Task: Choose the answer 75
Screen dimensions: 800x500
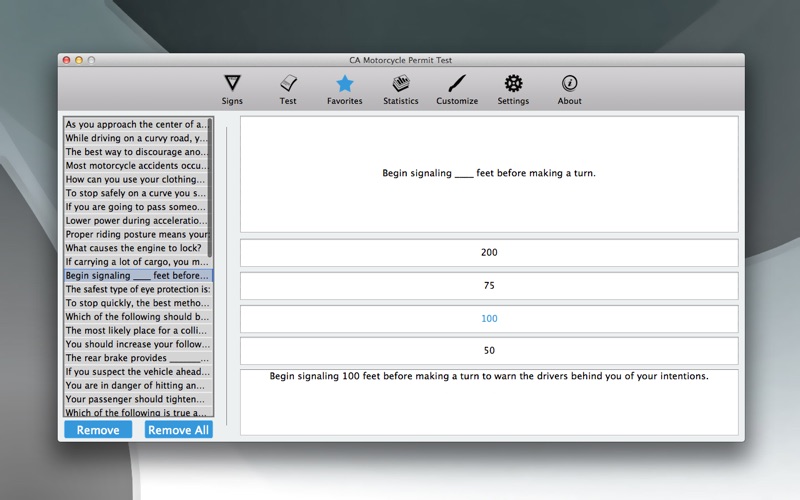Action: click(489, 286)
